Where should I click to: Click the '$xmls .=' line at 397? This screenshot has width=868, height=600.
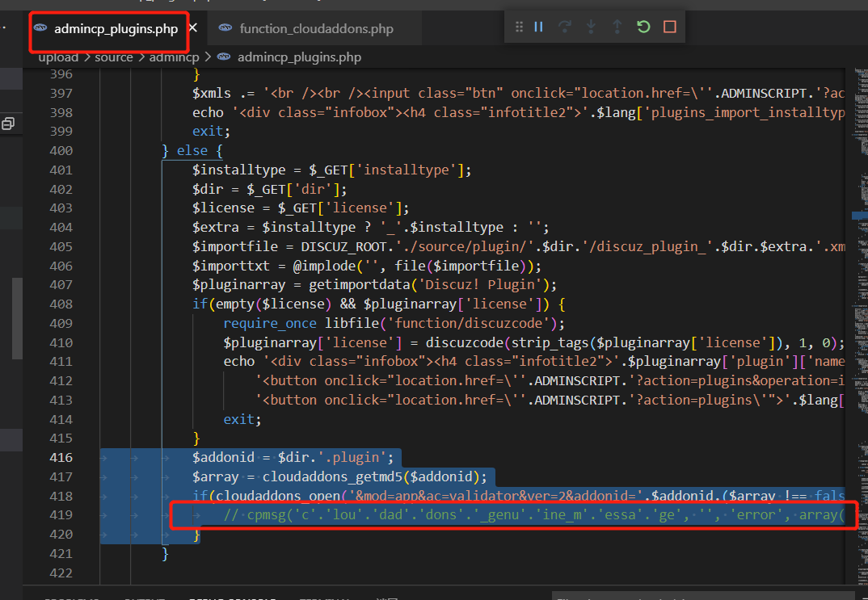518,93
